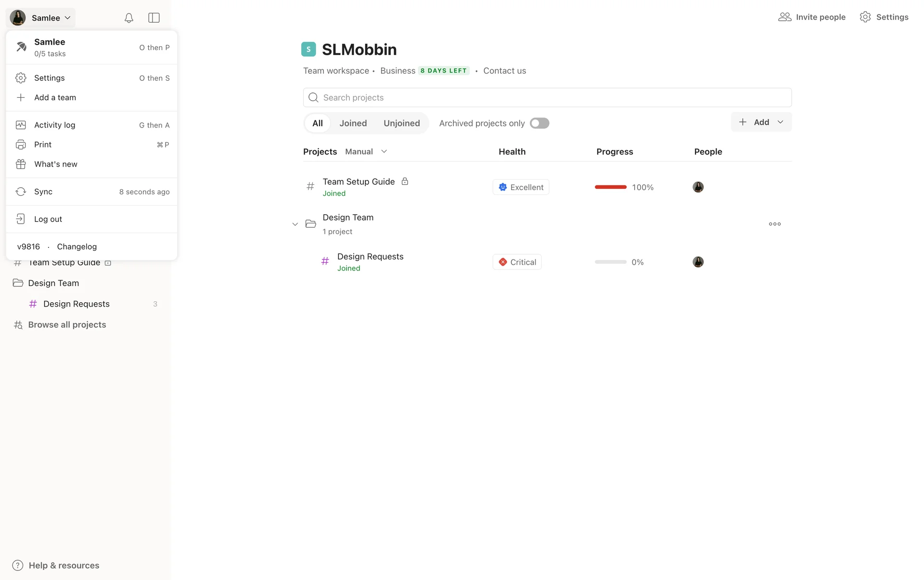Viewport: 924px width, 580px height.
Task: Click the notifications bell icon
Action: click(128, 18)
